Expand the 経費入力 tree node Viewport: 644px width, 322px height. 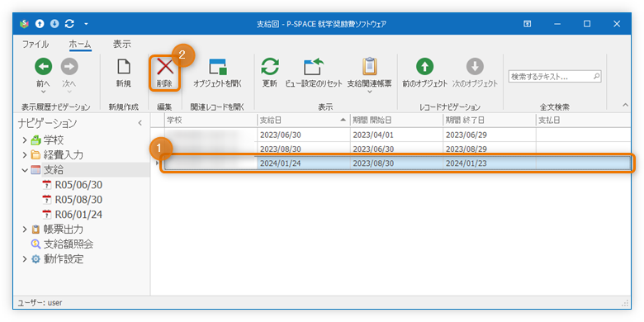pyautogui.click(x=25, y=155)
